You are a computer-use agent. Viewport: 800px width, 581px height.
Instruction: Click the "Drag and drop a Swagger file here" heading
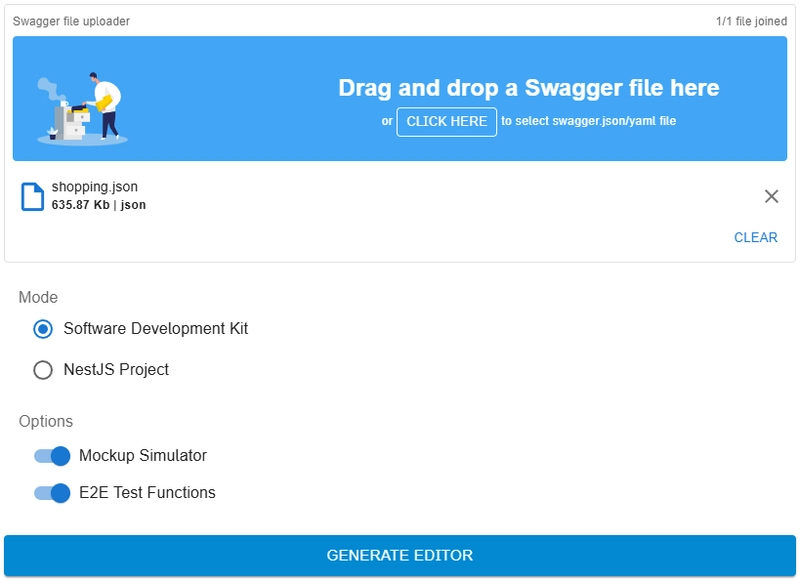coord(528,88)
